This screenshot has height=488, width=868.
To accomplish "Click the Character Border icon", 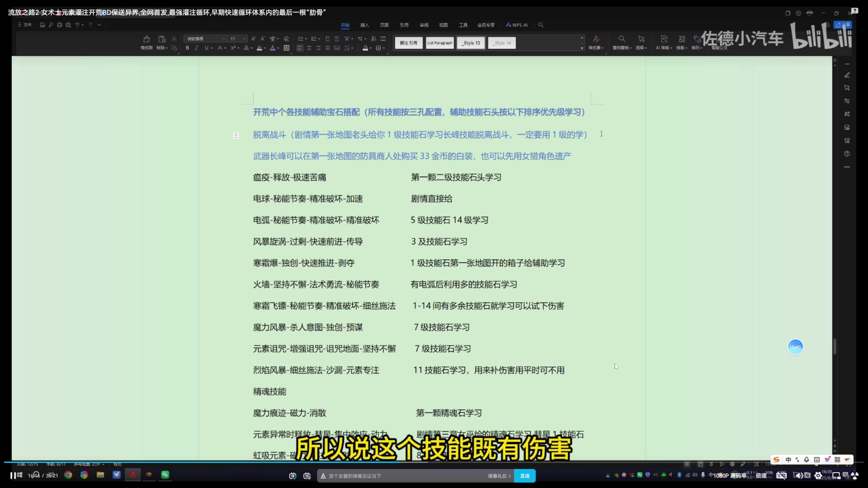I will (287, 48).
